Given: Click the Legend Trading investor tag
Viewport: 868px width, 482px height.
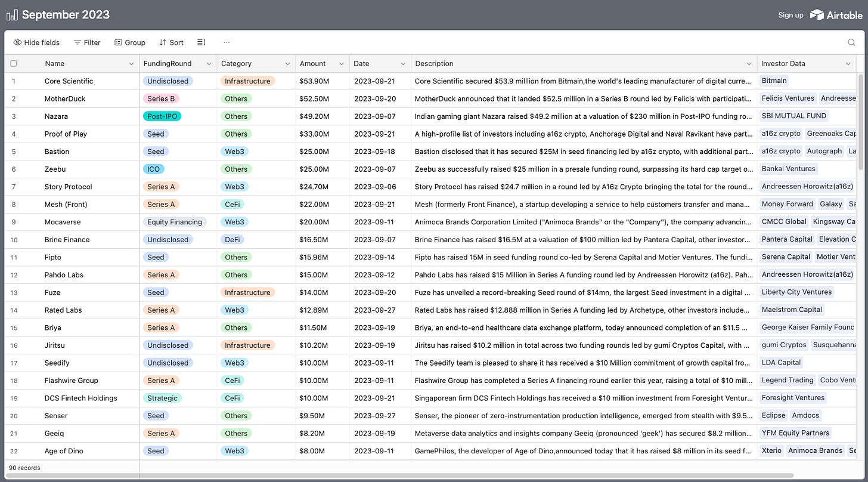Looking at the screenshot, I should click(788, 380).
